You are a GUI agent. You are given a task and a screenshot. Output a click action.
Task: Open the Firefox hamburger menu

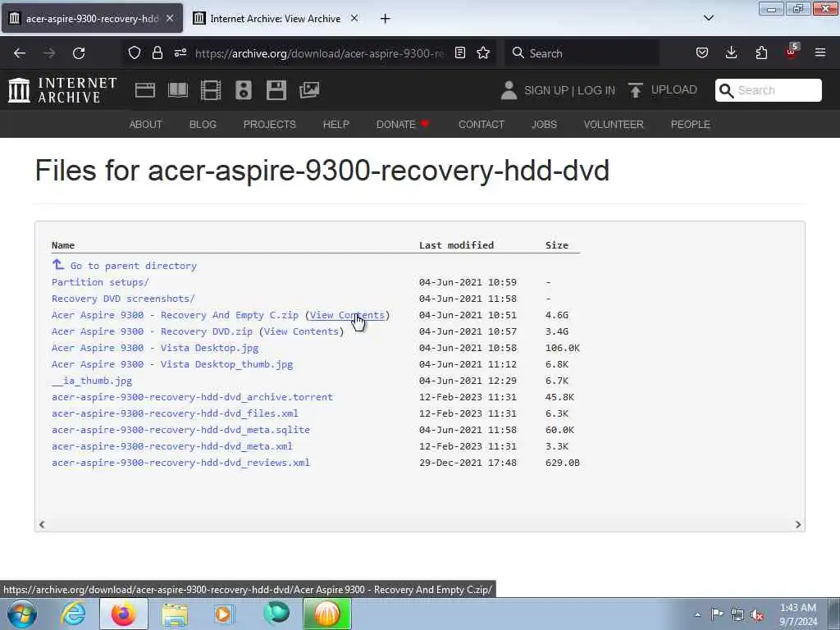(820, 52)
